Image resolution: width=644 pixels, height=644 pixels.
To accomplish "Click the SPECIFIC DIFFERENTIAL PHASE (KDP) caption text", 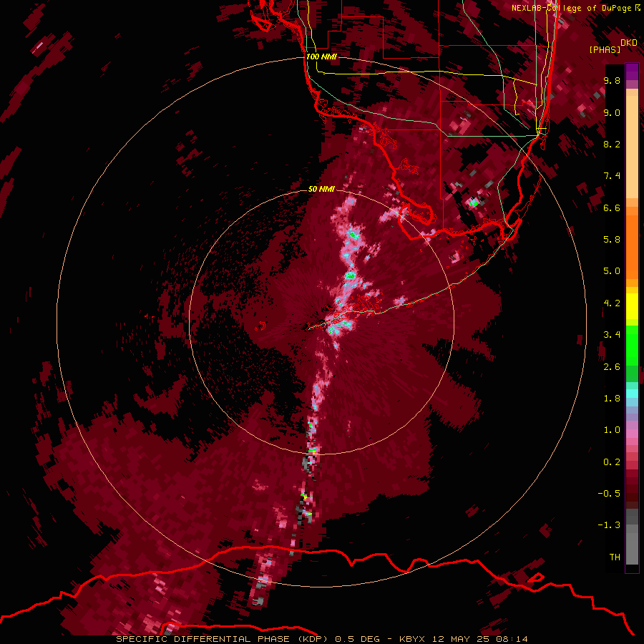I will [223, 639].
